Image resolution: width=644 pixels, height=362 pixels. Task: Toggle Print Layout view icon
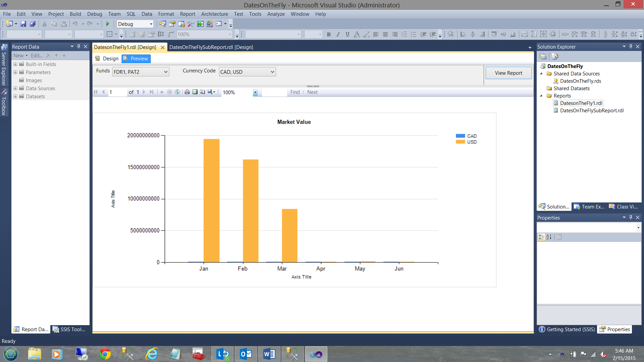195,92
